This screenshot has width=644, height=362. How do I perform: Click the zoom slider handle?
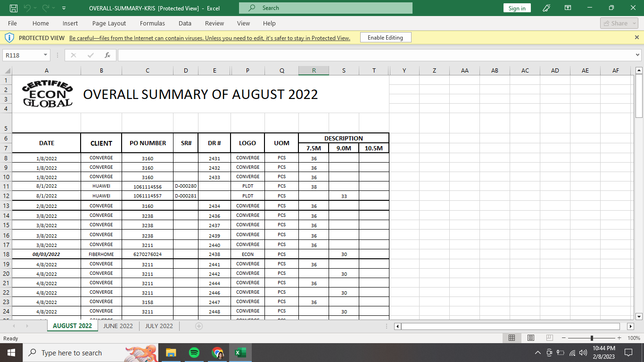pyautogui.click(x=592, y=338)
